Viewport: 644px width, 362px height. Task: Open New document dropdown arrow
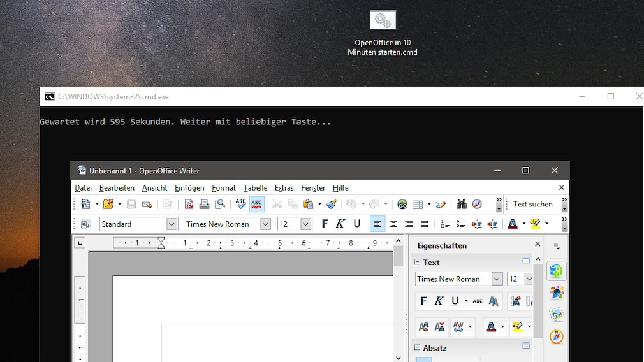click(97, 204)
